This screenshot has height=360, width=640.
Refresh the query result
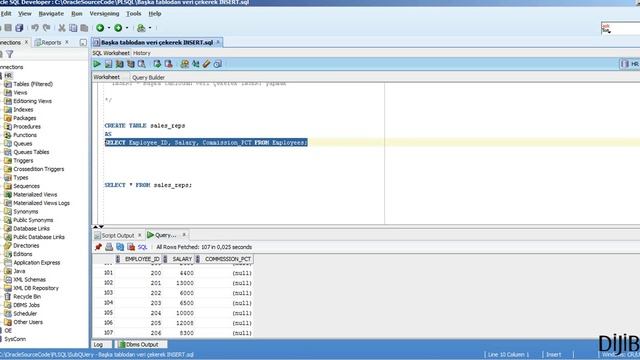click(x=120, y=247)
